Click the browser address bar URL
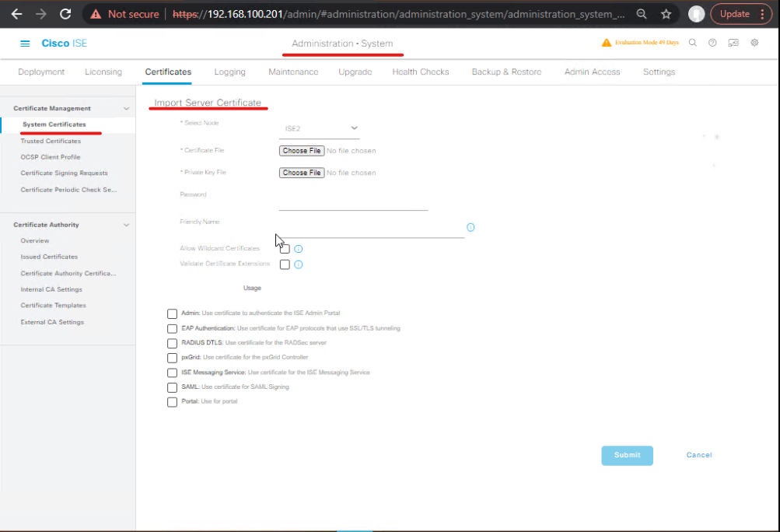The width and height of the screenshot is (780, 532). 398,15
